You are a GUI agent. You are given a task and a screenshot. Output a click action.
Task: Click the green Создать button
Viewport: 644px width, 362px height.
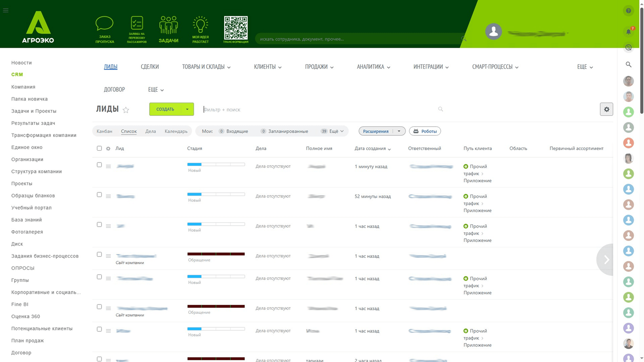[165, 109]
